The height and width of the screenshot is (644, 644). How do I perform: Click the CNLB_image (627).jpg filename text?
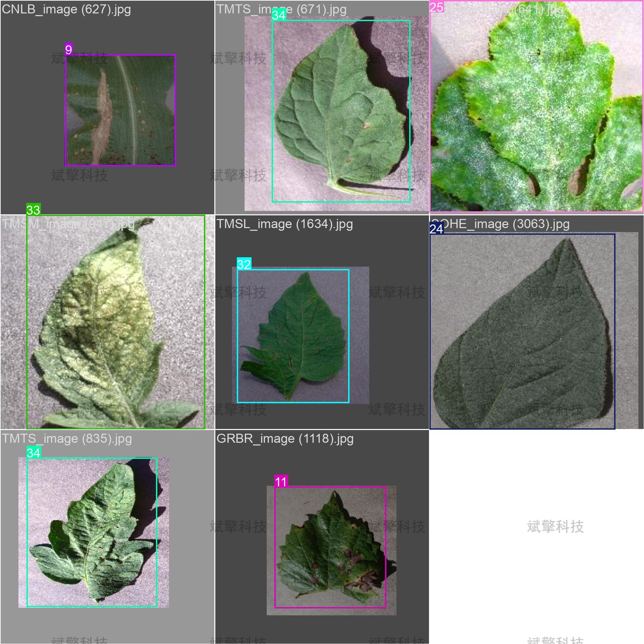point(66,9)
